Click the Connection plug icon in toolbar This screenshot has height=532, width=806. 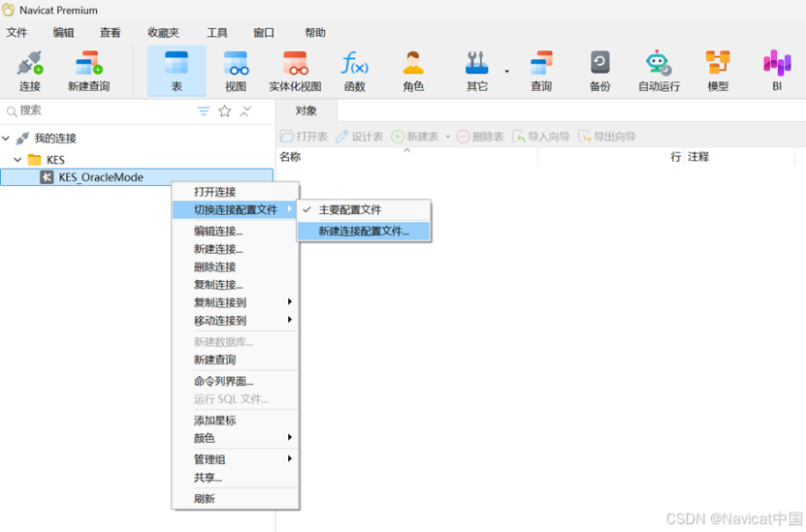[x=30, y=71]
